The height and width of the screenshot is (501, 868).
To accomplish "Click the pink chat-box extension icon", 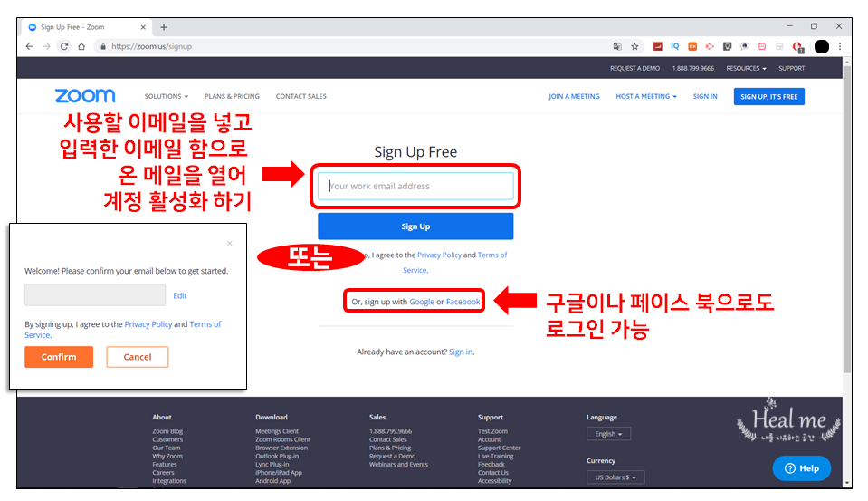I will click(x=762, y=46).
